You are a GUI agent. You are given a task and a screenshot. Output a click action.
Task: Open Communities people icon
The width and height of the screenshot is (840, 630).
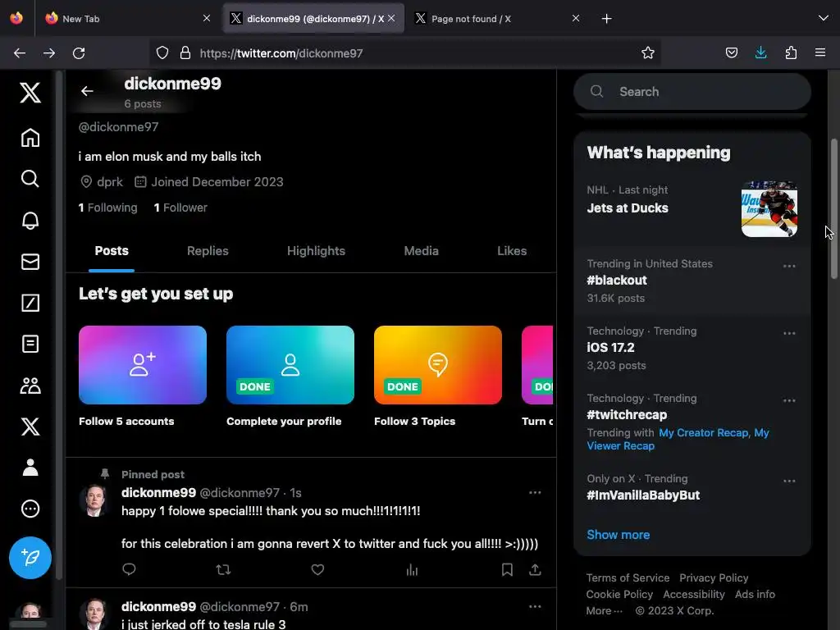click(x=30, y=386)
